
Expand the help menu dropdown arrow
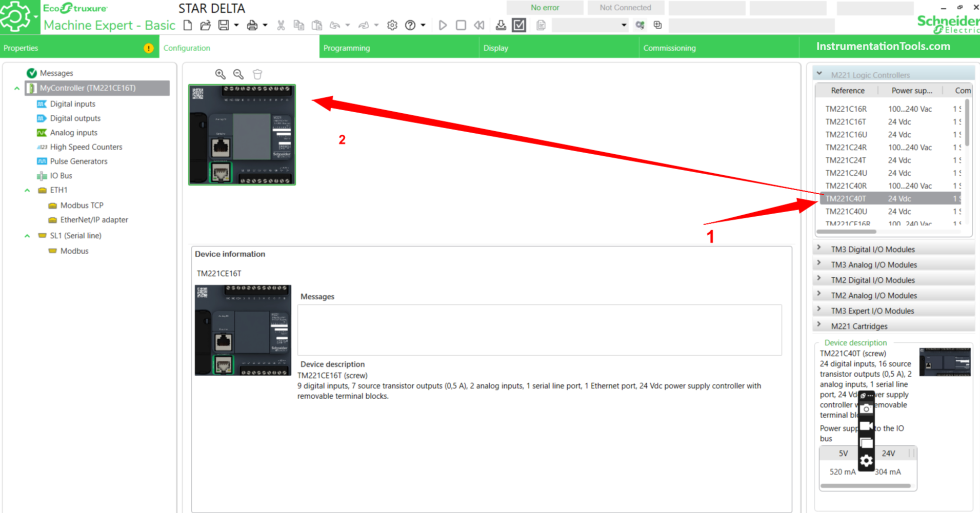(x=423, y=25)
